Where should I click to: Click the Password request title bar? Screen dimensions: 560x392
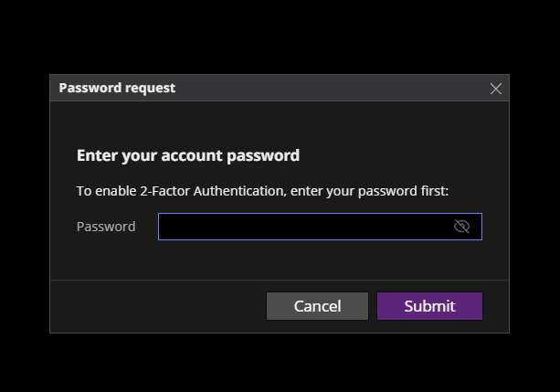click(x=280, y=88)
